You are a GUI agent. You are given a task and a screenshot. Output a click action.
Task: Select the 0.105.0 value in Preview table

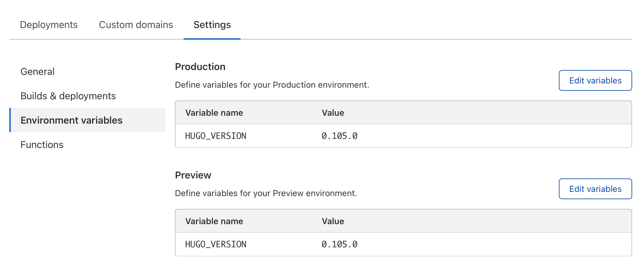339,244
